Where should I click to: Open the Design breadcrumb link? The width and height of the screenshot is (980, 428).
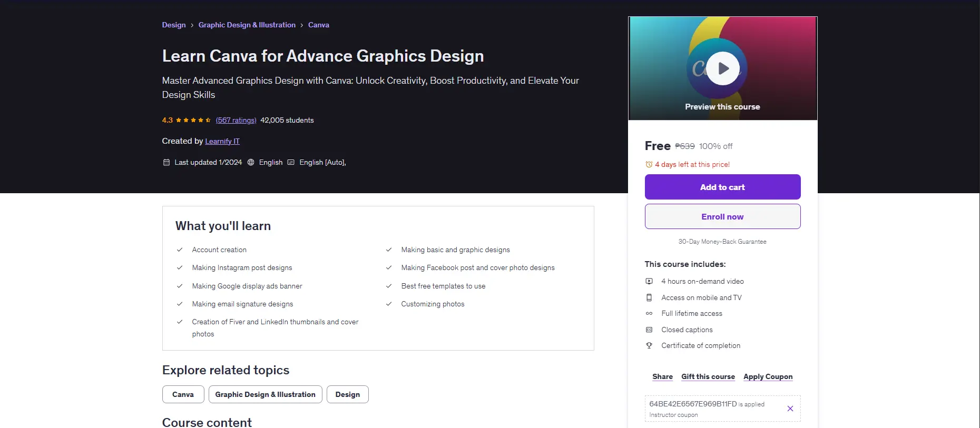point(174,25)
